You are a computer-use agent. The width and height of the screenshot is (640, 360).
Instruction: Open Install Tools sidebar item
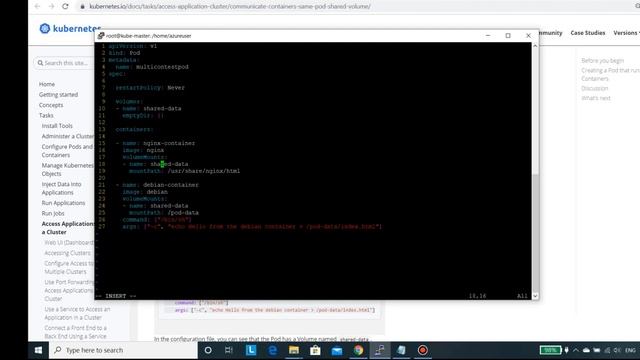pyautogui.click(x=57, y=126)
